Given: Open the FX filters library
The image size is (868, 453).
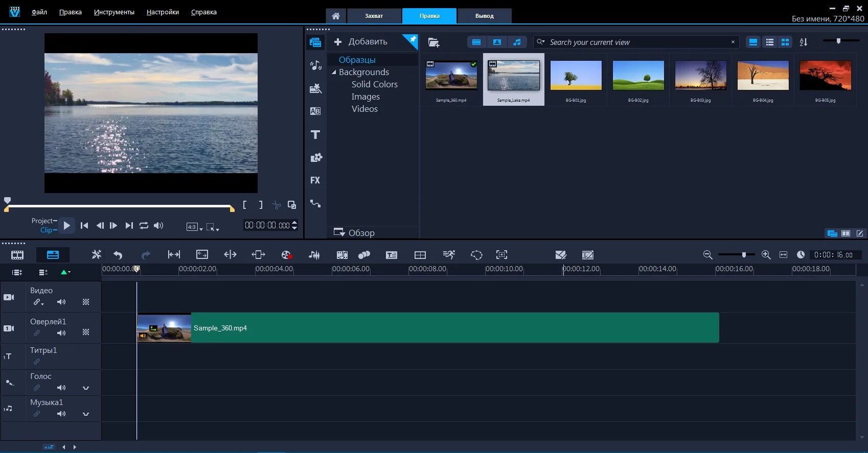Looking at the screenshot, I should click(x=315, y=180).
